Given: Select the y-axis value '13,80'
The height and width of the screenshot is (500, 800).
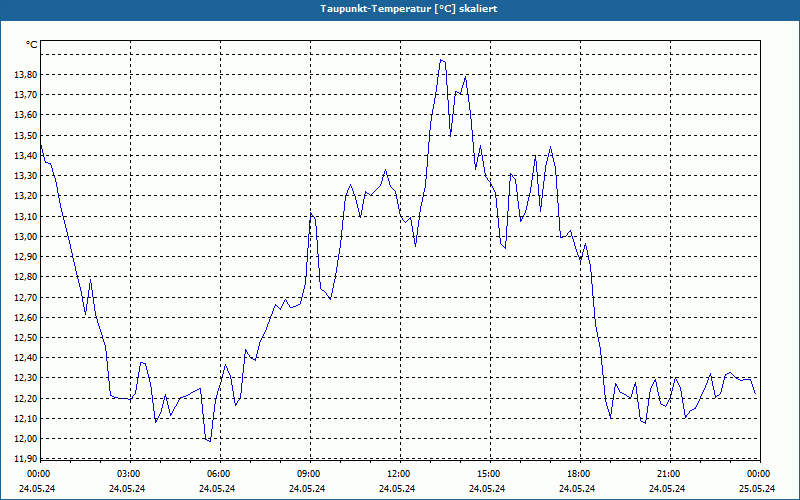Looking at the screenshot, I should [x=26, y=75].
